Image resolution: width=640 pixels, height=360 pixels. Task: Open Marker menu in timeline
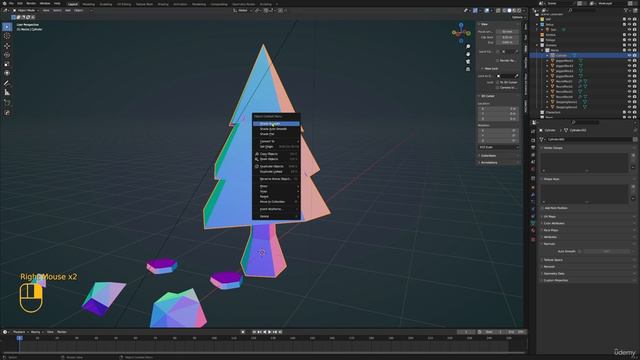(62, 332)
